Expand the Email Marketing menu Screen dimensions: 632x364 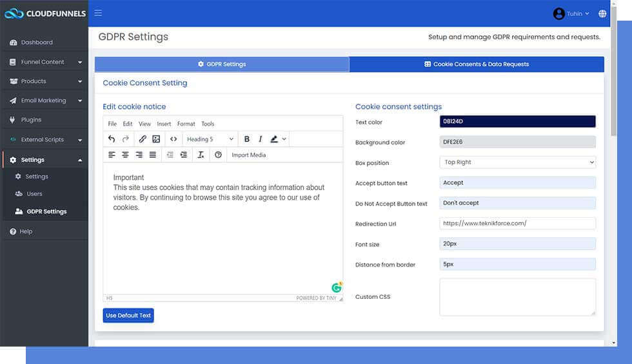click(44, 101)
